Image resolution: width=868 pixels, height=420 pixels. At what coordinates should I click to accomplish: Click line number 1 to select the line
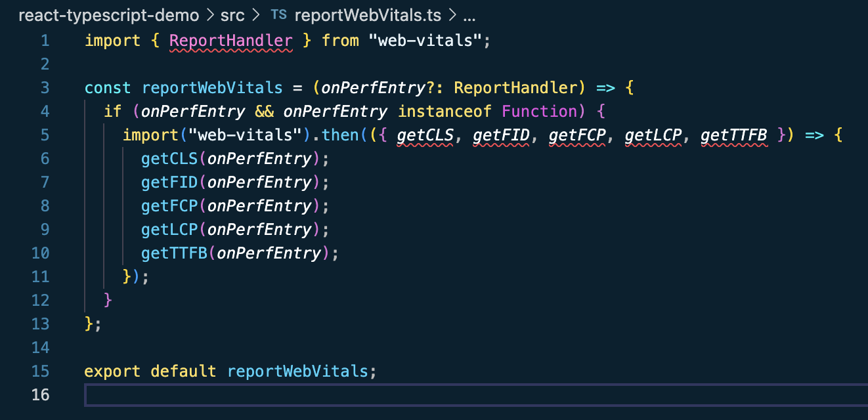coord(45,40)
